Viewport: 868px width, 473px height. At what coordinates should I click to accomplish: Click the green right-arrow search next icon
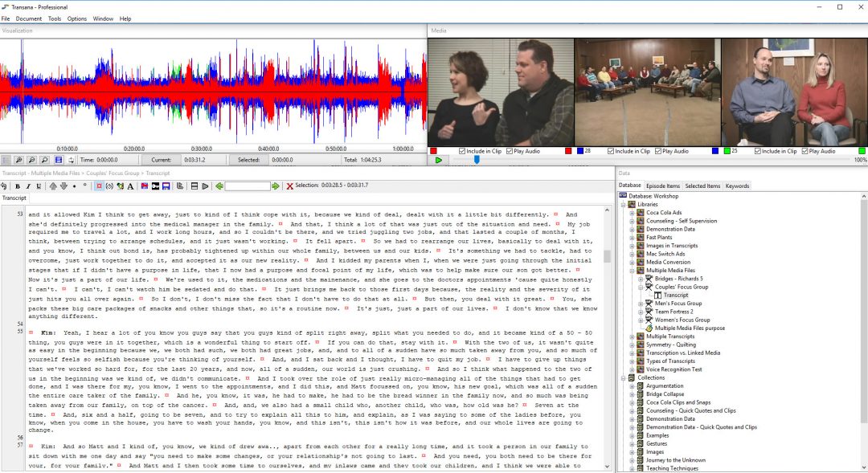pyautogui.click(x=276, y=186)
